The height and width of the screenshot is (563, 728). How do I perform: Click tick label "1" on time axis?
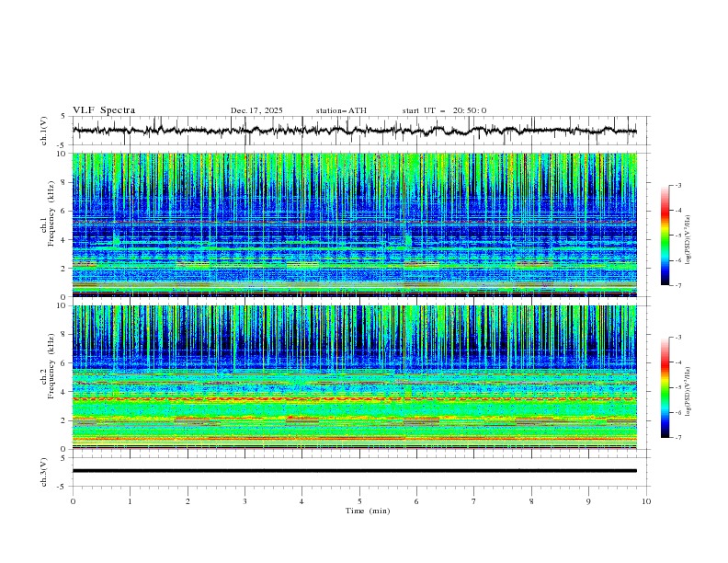(130, 501)
